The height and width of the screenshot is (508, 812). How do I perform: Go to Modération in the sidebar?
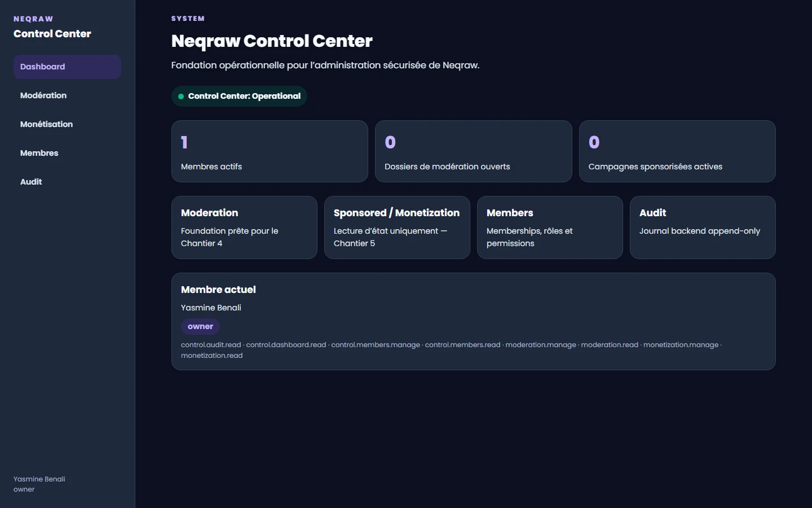point(67,95)
